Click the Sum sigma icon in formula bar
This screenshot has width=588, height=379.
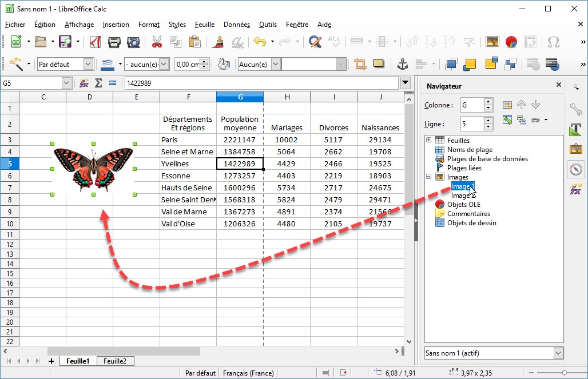[x=98, y=83]
